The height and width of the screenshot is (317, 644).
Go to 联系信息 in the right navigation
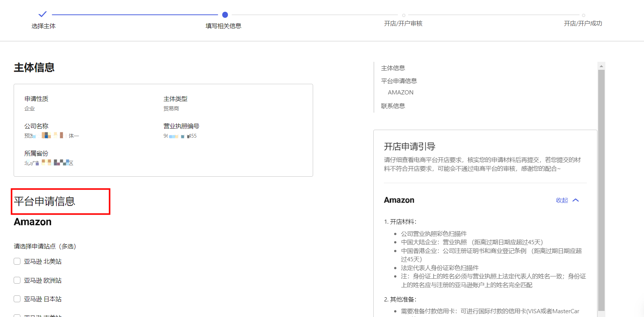point(393,106)
